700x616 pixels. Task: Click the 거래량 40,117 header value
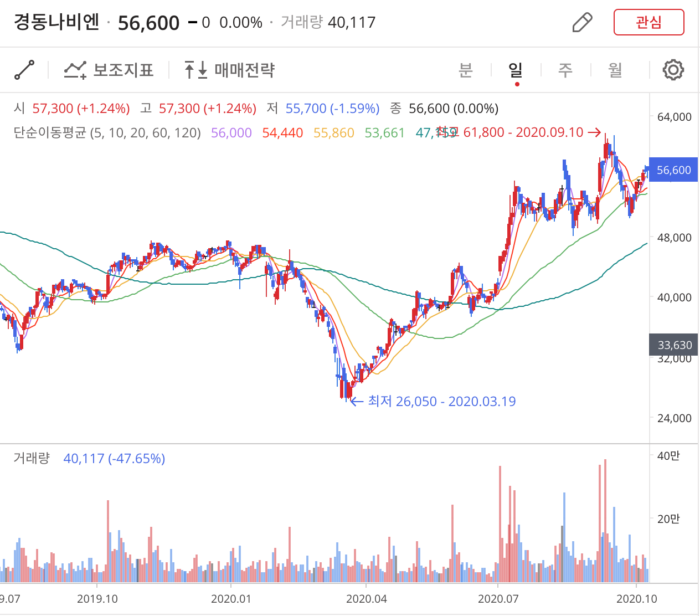click(328, 23)
